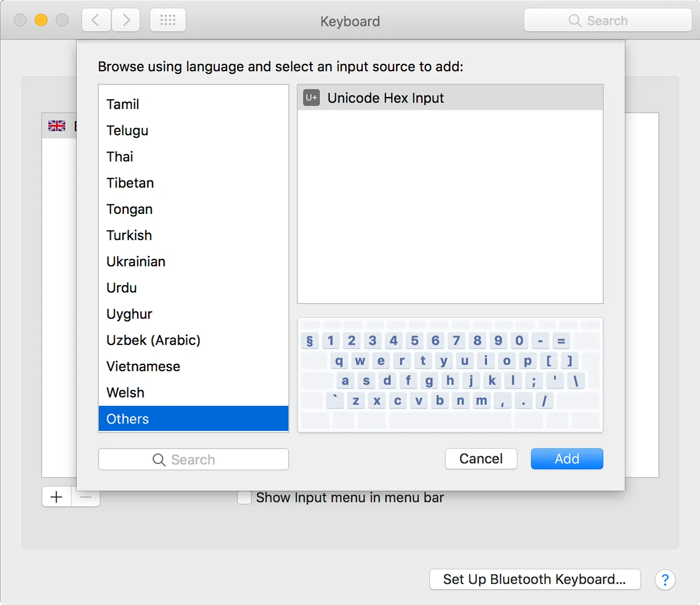Remove input source with the minus icon
The image size is (700, 605).
(86, 496)
